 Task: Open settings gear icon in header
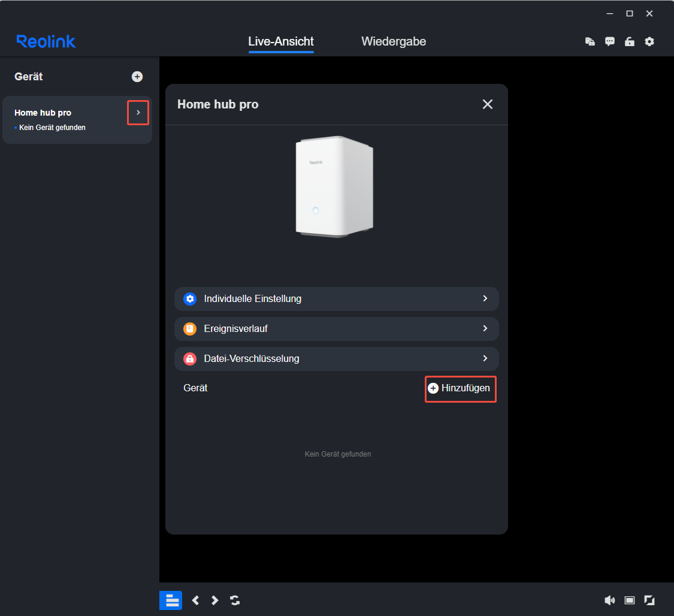click(649, 41)
